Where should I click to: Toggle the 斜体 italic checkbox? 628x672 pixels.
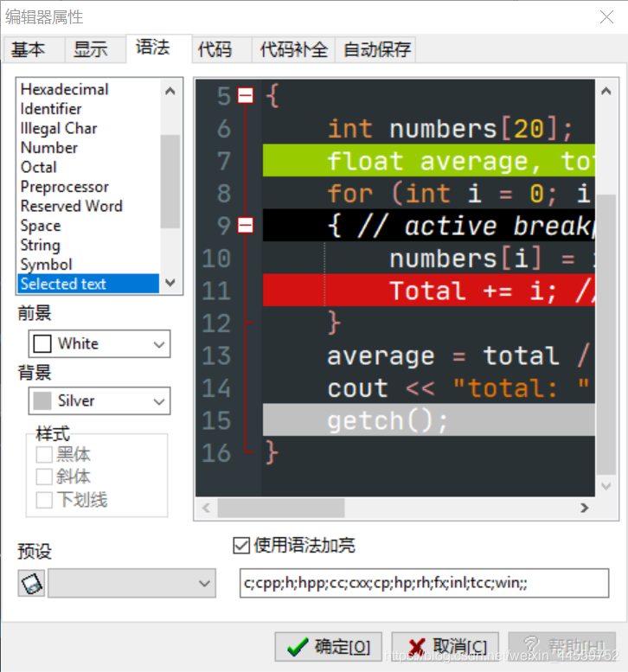coord(44,477)
